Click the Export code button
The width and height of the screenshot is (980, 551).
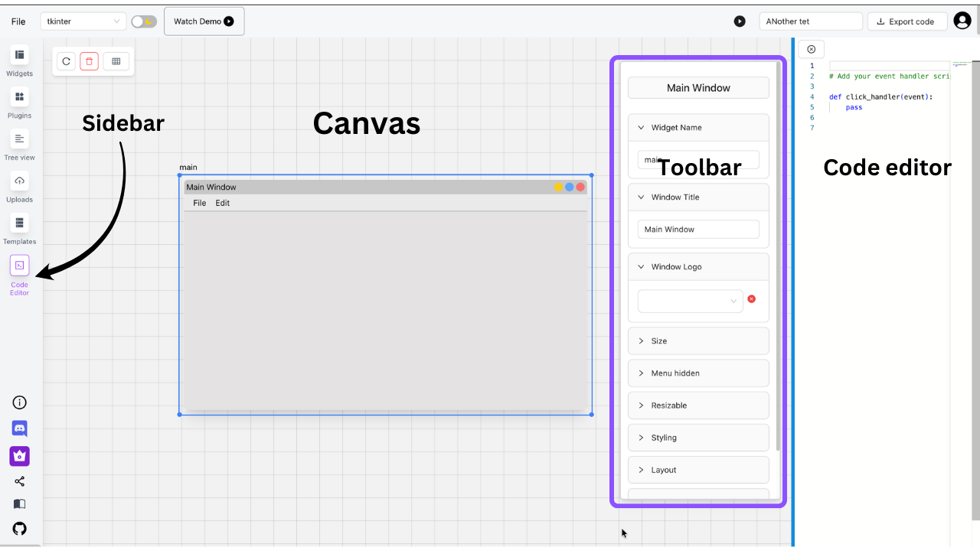click(x=906, y=21)
